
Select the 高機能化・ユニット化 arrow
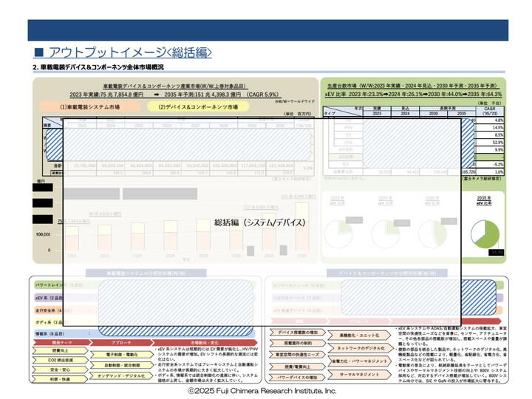point(359,335)
